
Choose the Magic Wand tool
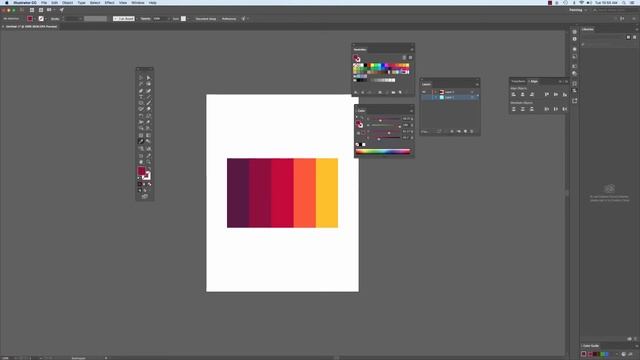[141, 84]
